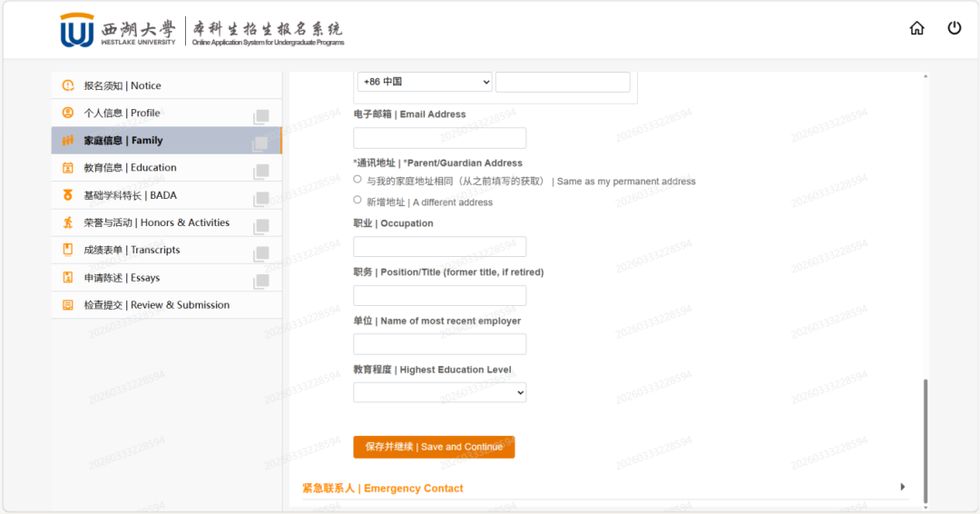
Task: Open the 成绩表单 | Transcripts section
Action: tap(167, 250)
